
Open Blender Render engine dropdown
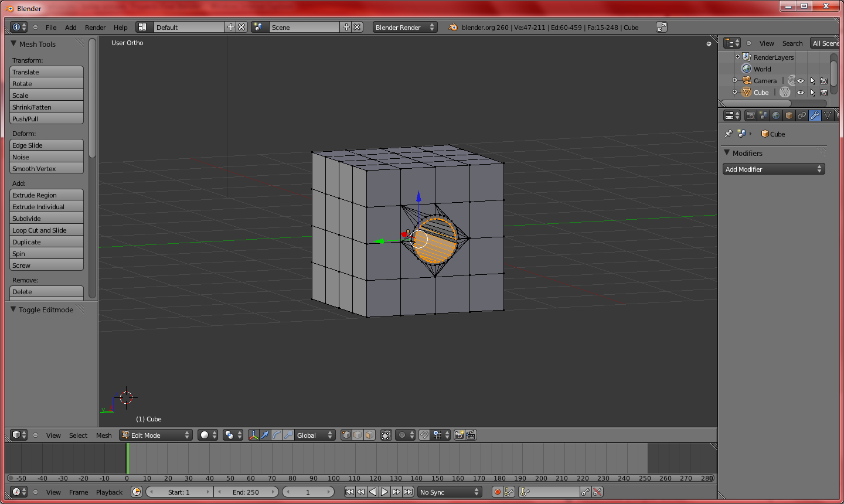(x=405, y=27)
